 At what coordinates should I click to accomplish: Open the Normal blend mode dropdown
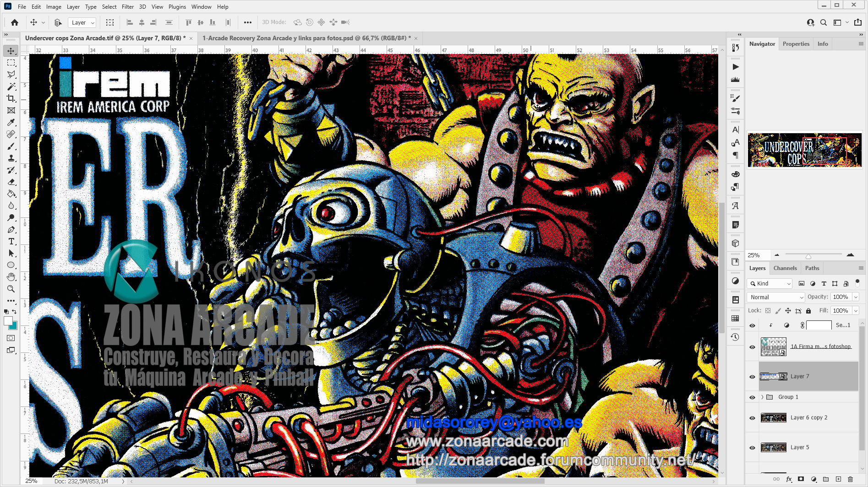coord(776,297)
